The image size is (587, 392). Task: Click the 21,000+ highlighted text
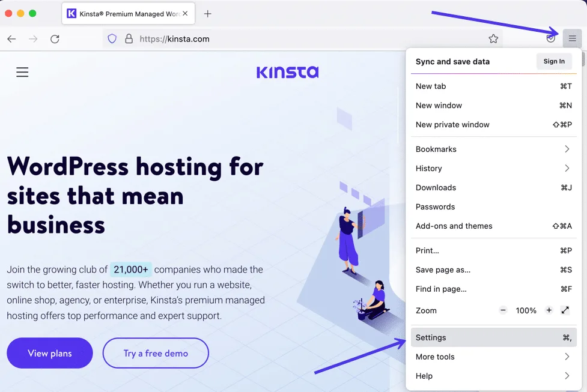pos(130,270)
